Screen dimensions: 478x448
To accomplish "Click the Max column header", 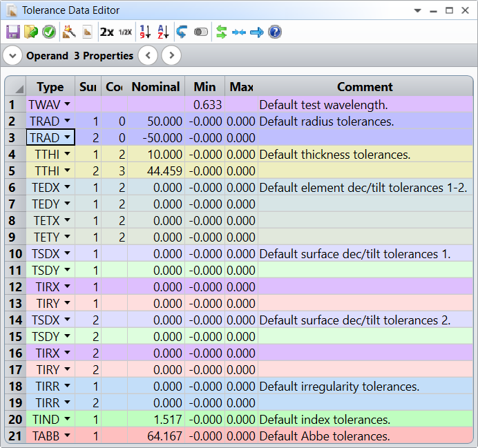I will (242, 87).
